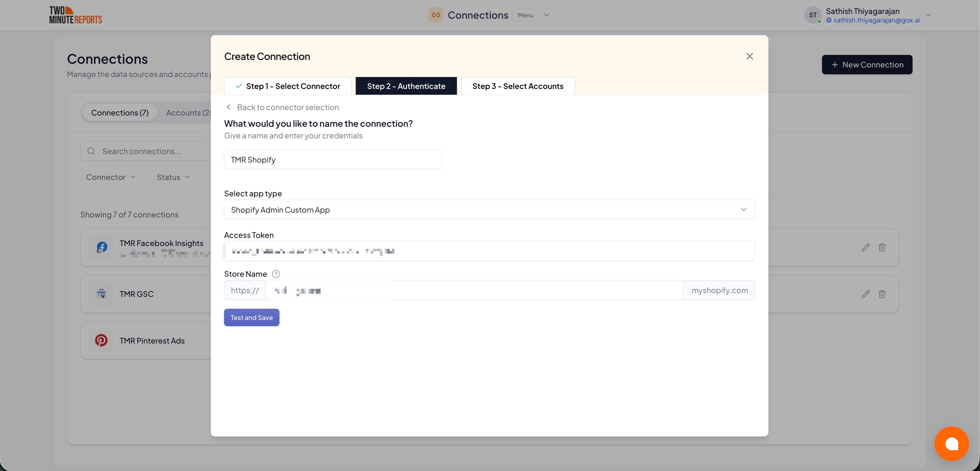The width and height of the screenshot is (980, 471).
Task: Click the connection name input field
Action: pos(332,159)
